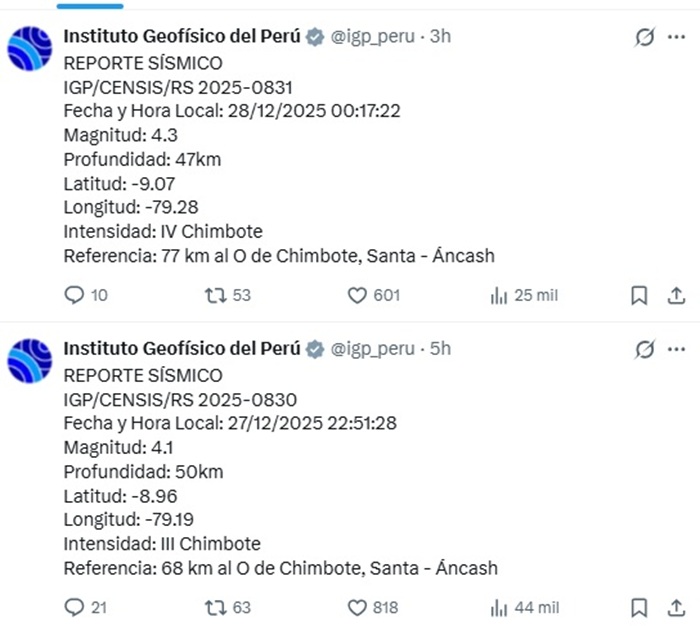The image size is (700, 626).
Task: Like the 2025-0831 seismic report
Action: point(357,295)
